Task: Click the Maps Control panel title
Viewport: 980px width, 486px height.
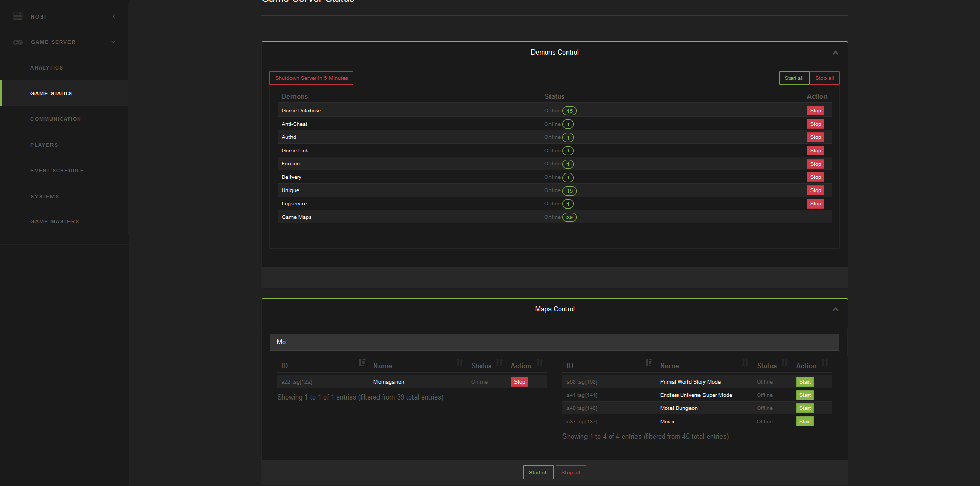Action: (x=555, y=309)
